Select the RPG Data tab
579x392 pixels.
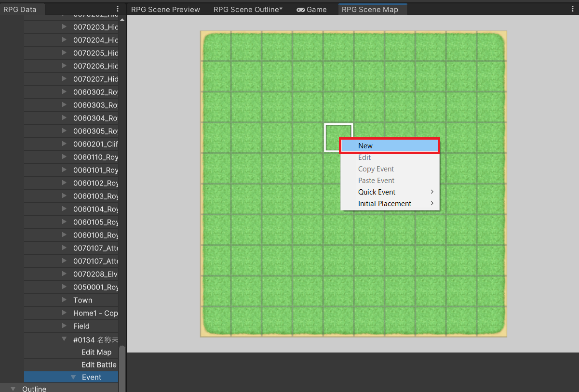20,10
